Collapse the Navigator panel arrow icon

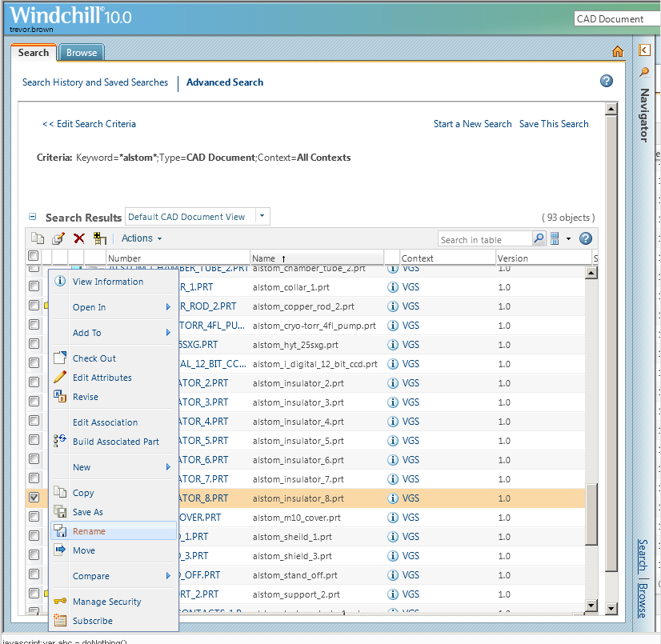[x=644, y=50]
